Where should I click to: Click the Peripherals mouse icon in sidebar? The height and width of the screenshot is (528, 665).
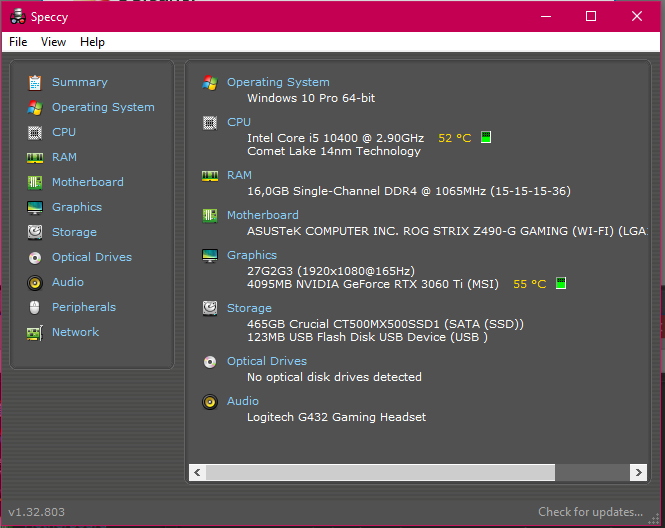point(35,307)
